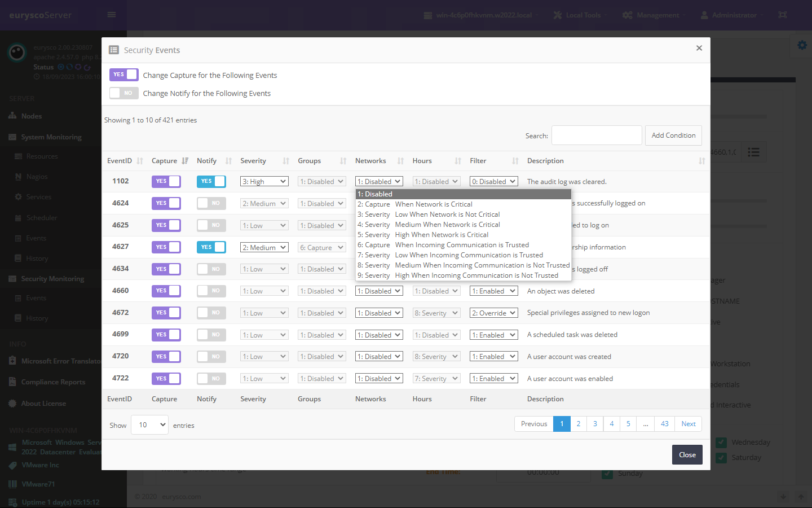Go to the Previous page
812x508 pixels.
[534, 424]
